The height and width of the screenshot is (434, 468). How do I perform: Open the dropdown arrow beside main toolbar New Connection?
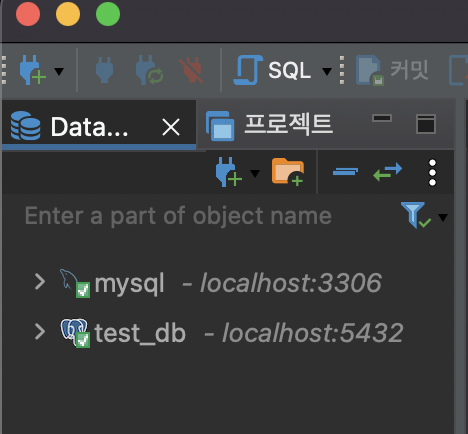point(59,71)
